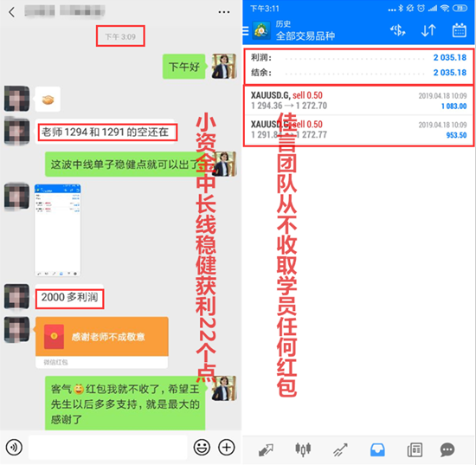Select the history inbox tab
Image resolution: width=476 pixels, height=465 pixels.
pos(377,449)
